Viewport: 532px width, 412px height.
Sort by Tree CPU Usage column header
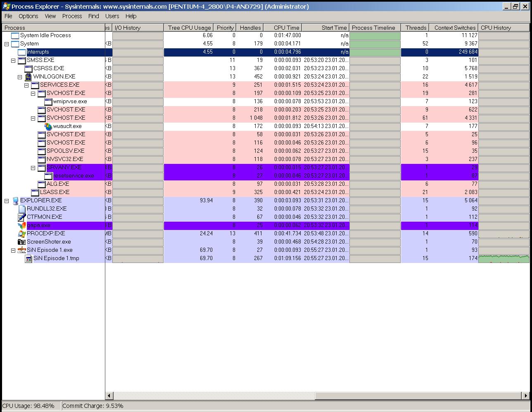click(x=189, y=28)
